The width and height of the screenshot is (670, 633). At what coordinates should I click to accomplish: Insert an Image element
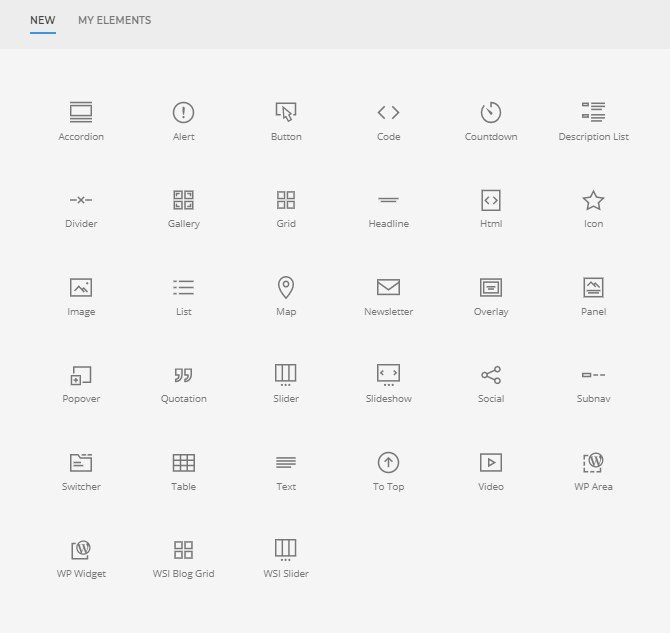81,297
